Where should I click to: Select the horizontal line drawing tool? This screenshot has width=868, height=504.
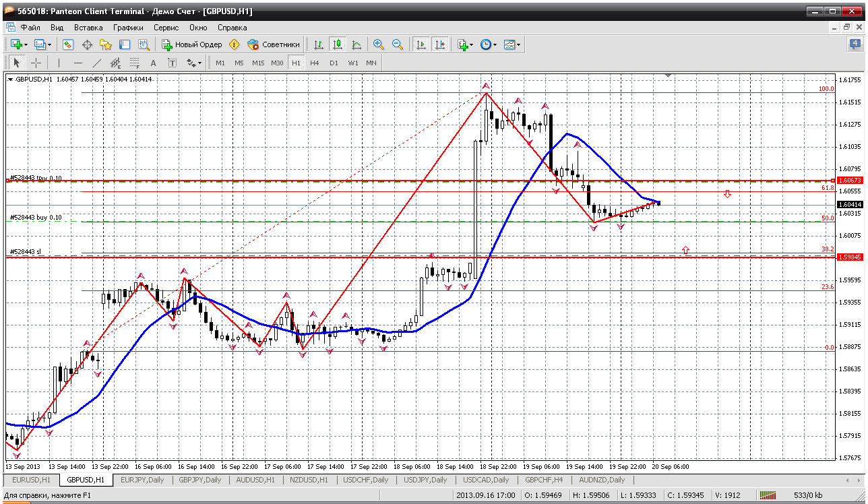coord(77,63)
